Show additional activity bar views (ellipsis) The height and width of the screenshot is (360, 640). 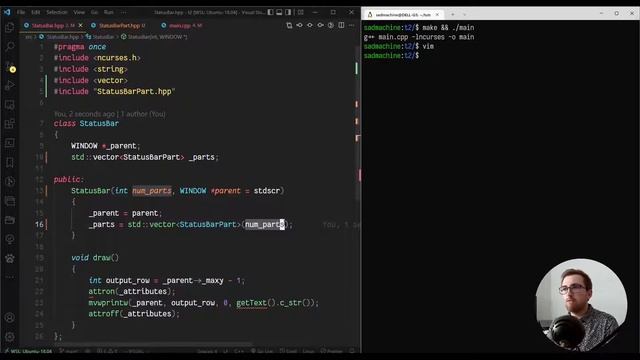pos(10,277)
